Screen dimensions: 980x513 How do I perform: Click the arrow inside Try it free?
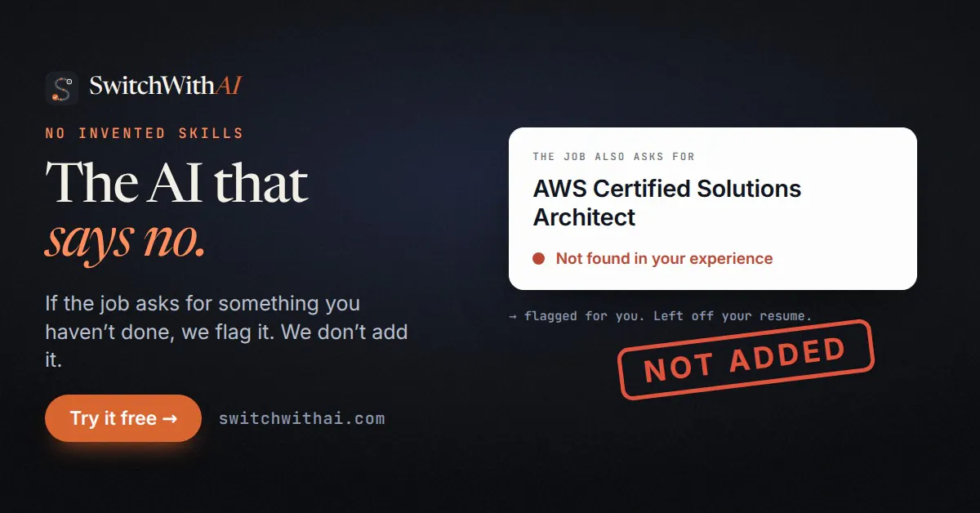(x=170, y=419)
